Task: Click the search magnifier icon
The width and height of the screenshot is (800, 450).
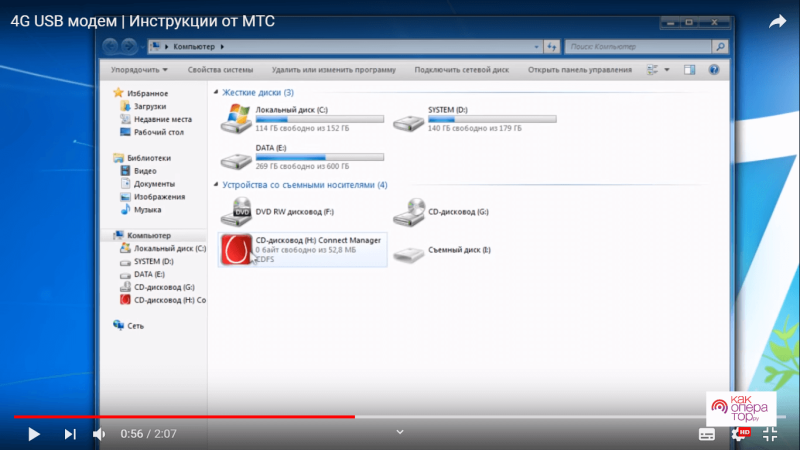Action: (720, 46)
